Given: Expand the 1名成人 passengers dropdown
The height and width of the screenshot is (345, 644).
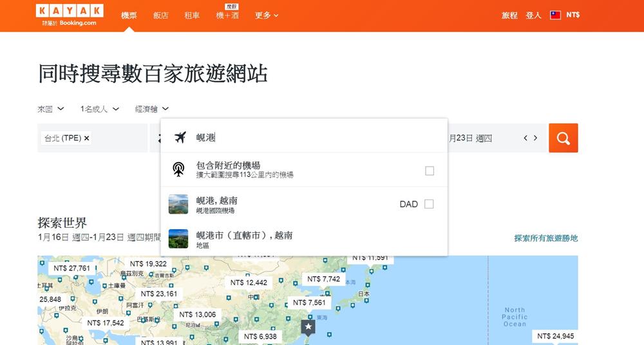Looking at the screenshot, I should click(x=100, y=109).
